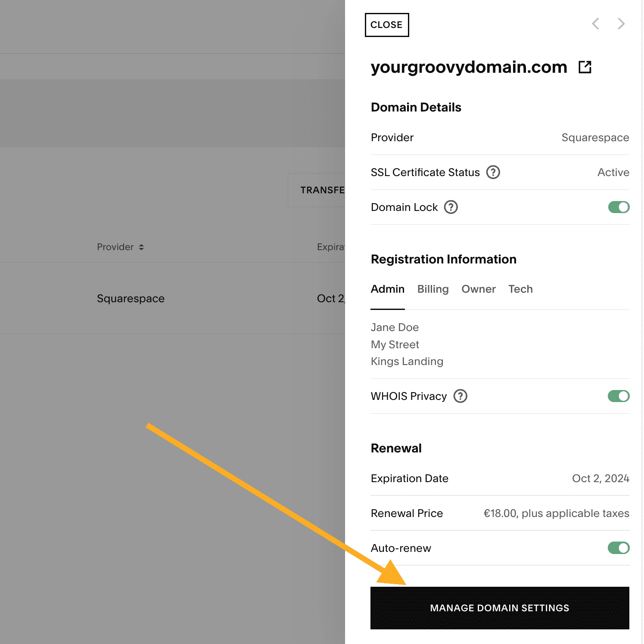Open the Domain Lock help tooltip
The image size is (644, 644).
451,207
